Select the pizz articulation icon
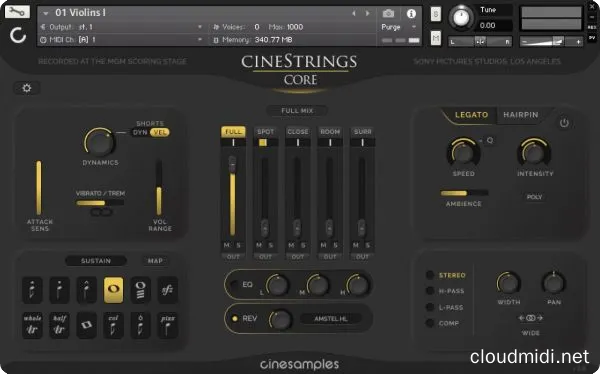The width and height of the screenshot is (600, 374). tap(168, 325)
